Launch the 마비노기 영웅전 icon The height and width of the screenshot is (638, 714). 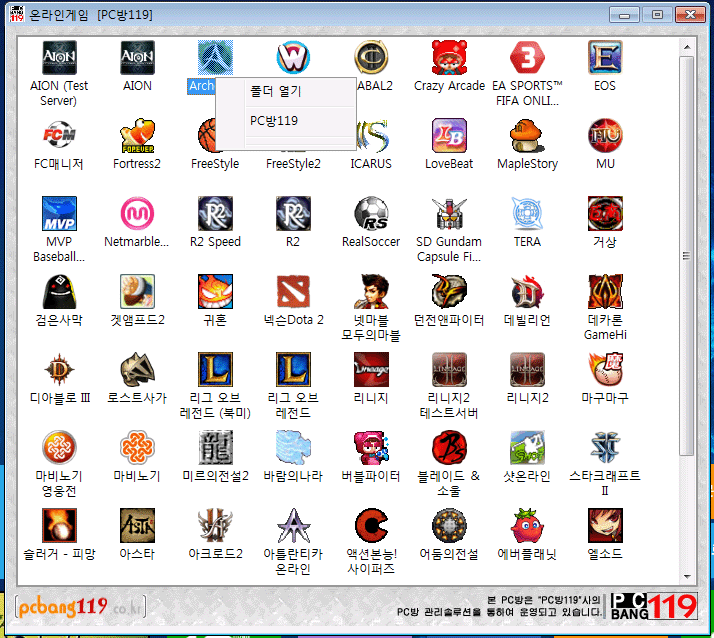59,448
